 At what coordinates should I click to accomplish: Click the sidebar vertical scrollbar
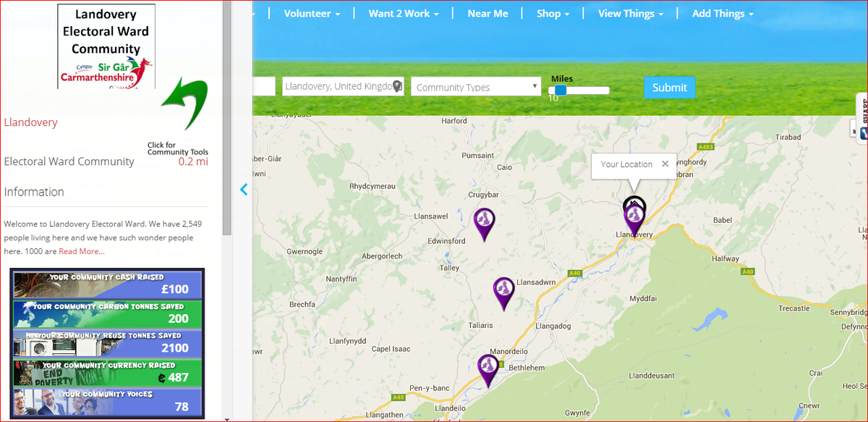(x=227, y=118)
